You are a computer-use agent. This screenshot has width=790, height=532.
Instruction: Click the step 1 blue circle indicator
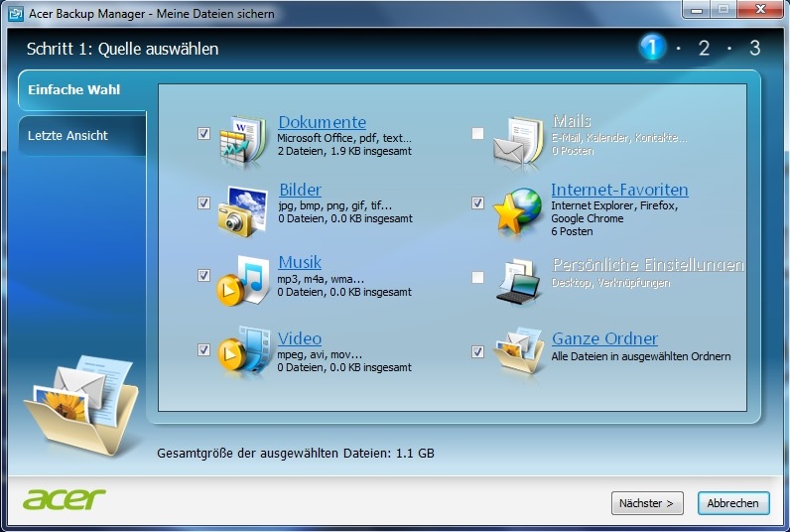pos(652,48)
